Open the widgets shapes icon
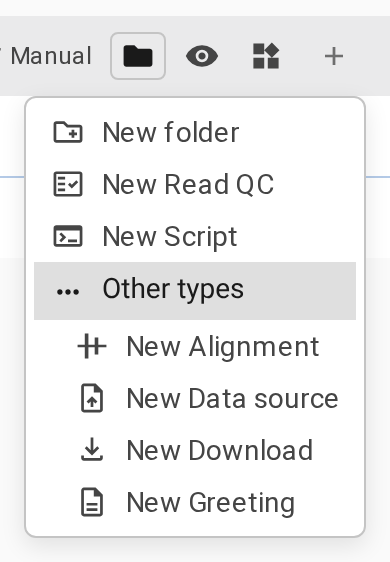The image size is (390, 562). 266,56
